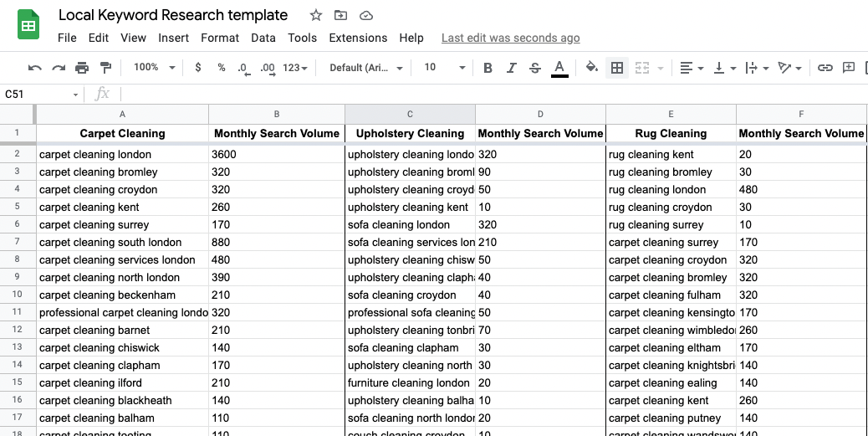868x436 pixels.
Task: Click the Insert link icon
Action: tap(825, 68)
